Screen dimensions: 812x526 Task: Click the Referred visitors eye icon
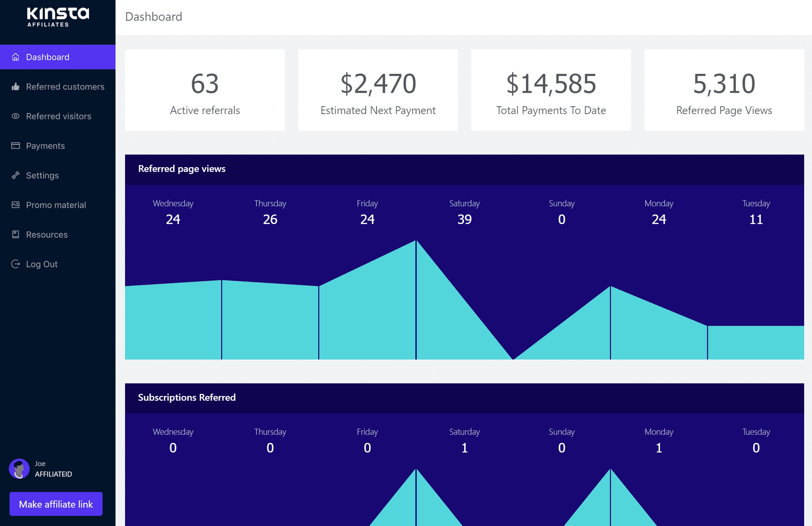tap(14, 116)
